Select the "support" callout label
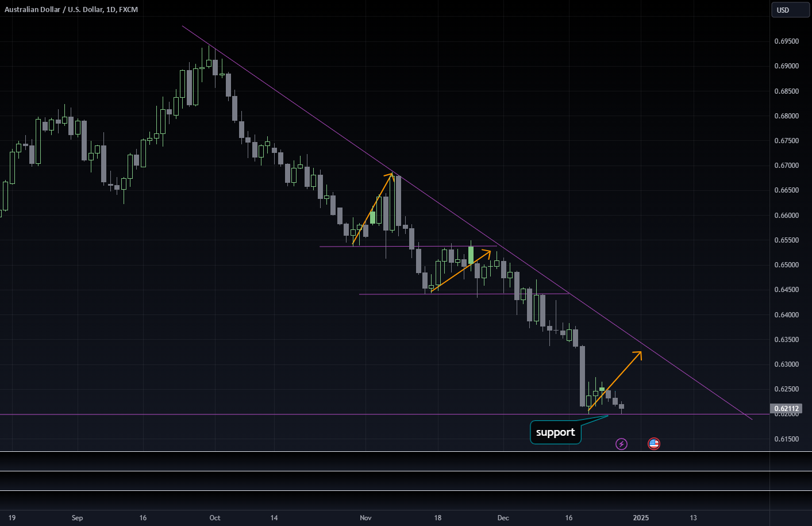The image size is (812, 526). tap(555, 432)
